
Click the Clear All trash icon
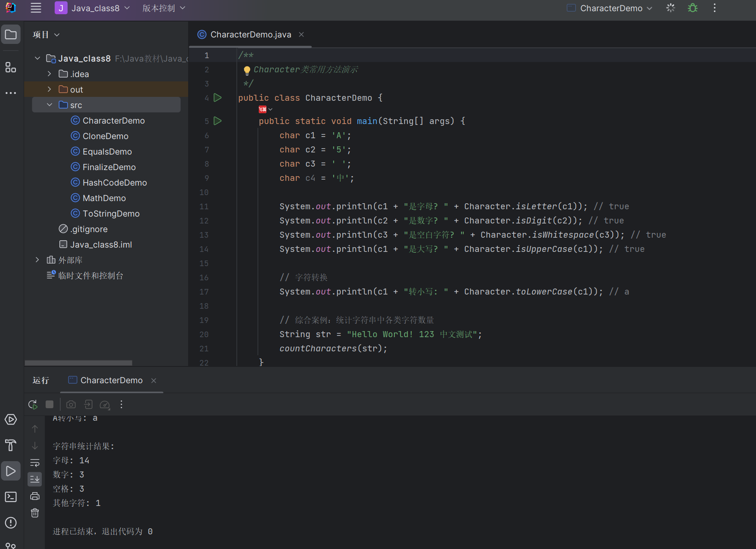pyautogui.click(x=35, y=513)
